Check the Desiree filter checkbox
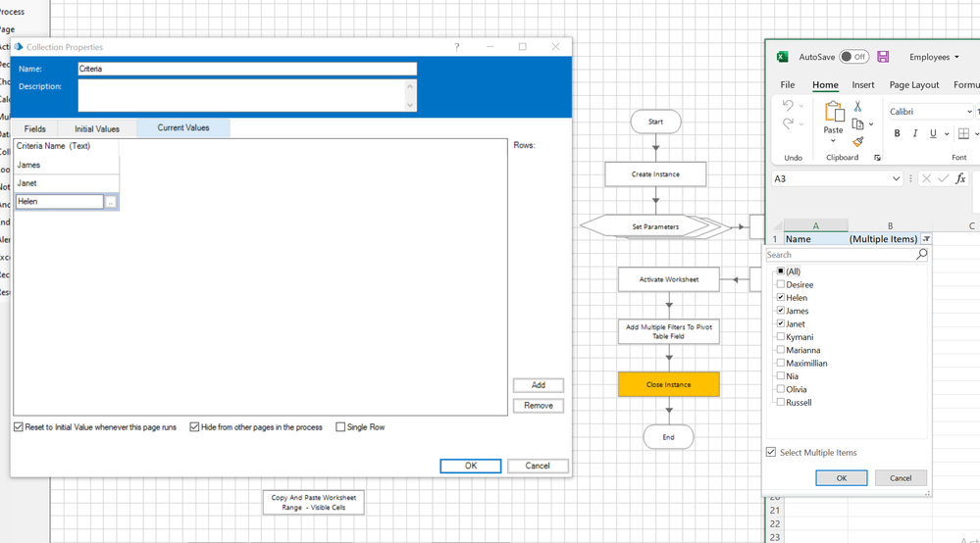 pos(781,285)
